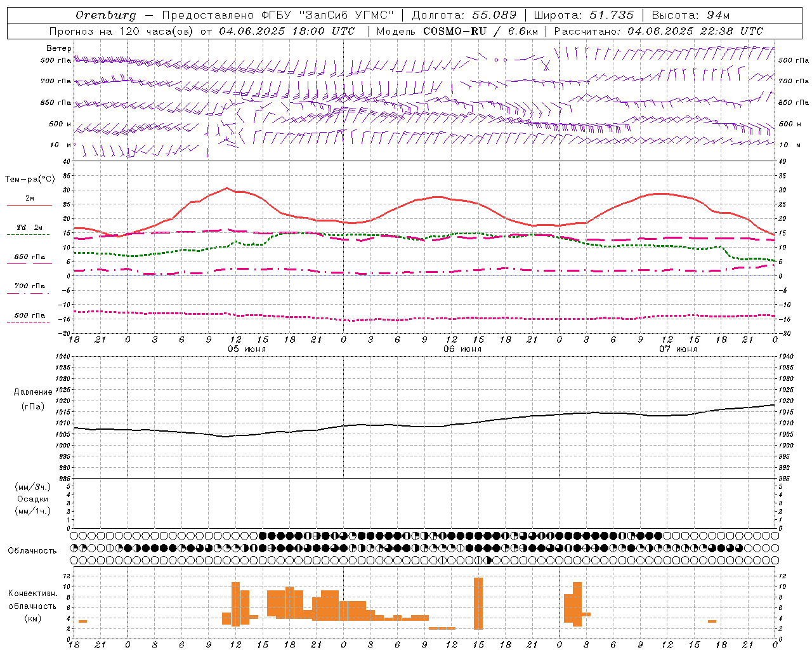Viewport: 812px width, 650px height.
Task: Click the Orenburg station title
Action: click(105, 15)
